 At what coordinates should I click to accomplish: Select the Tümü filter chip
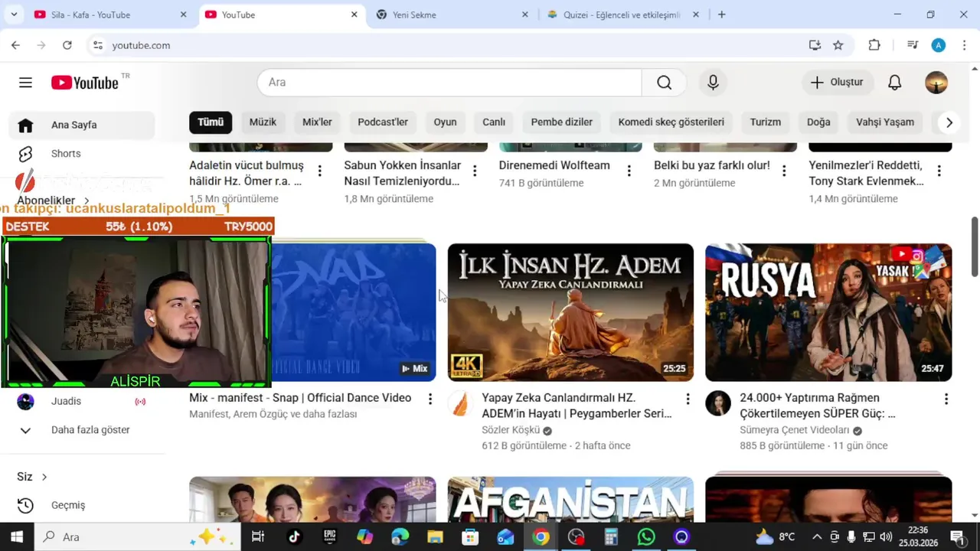click(211, 122)
